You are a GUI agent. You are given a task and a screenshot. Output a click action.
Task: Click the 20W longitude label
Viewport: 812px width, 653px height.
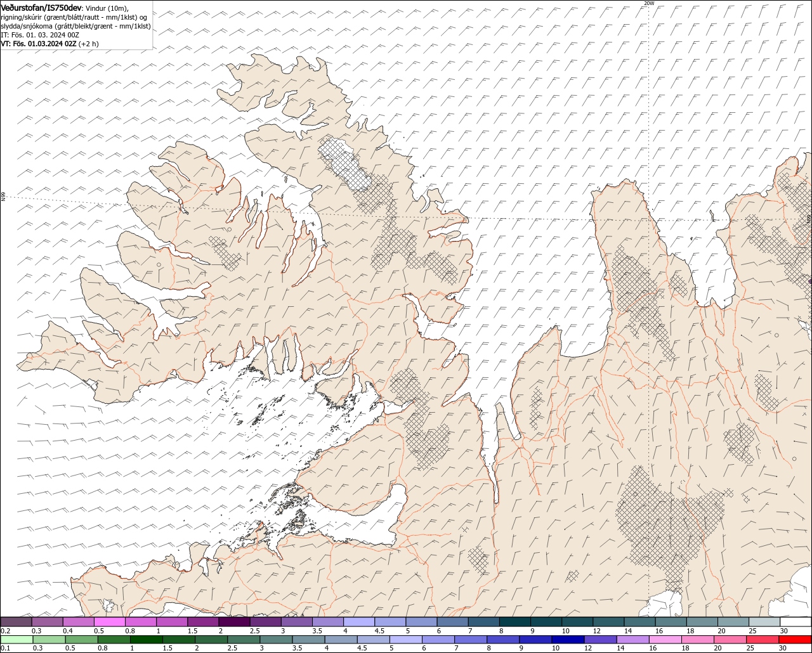coord(648,3)
